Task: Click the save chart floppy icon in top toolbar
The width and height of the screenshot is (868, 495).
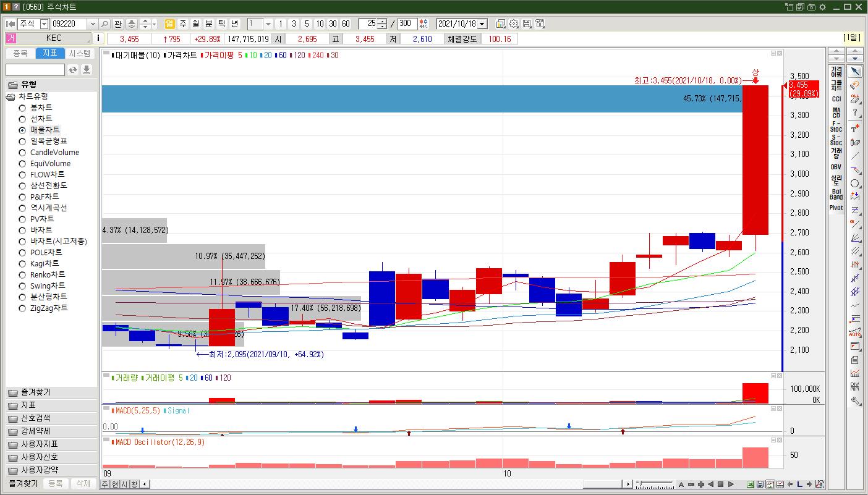Action: coord(527,24)
